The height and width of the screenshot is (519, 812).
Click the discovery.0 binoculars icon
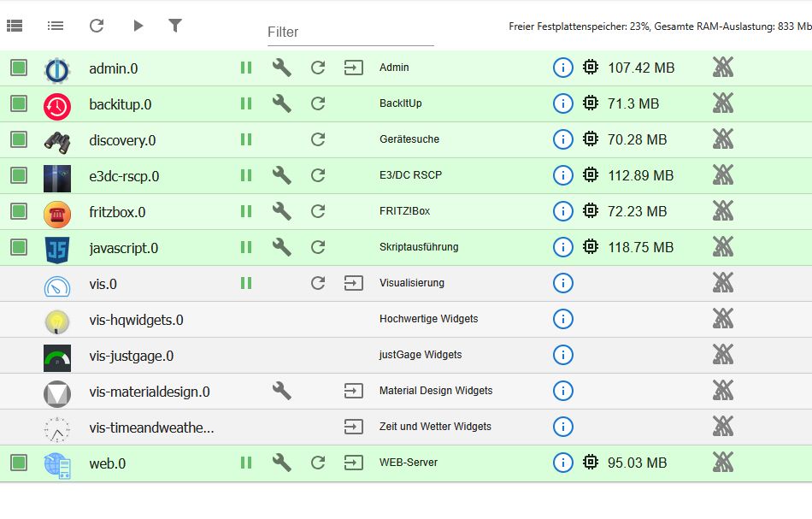point(57,140)
